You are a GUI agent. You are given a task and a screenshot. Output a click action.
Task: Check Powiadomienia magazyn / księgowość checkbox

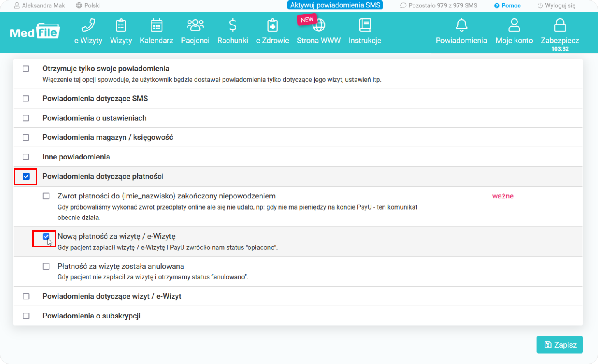pos(26,137)
